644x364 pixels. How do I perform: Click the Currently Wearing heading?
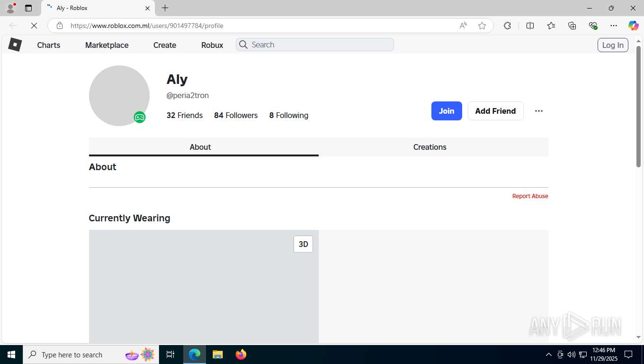click(x=129, y=218)
